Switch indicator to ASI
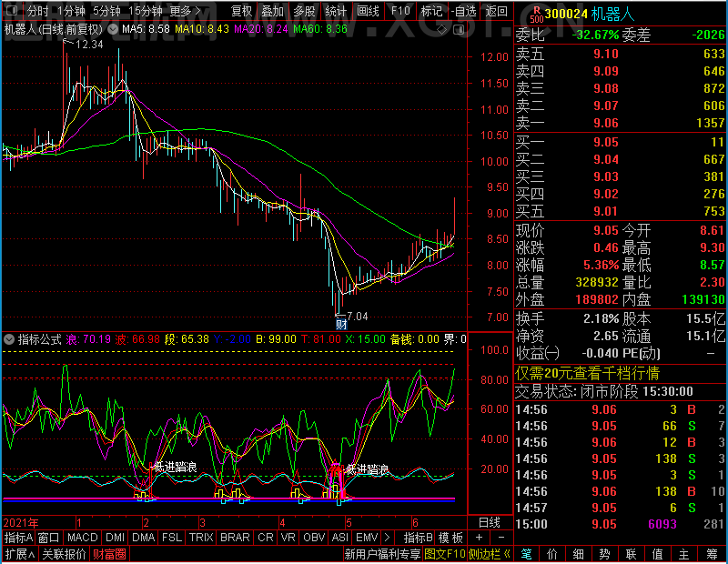Screen dimensions: 728x564 coord(339,538)
